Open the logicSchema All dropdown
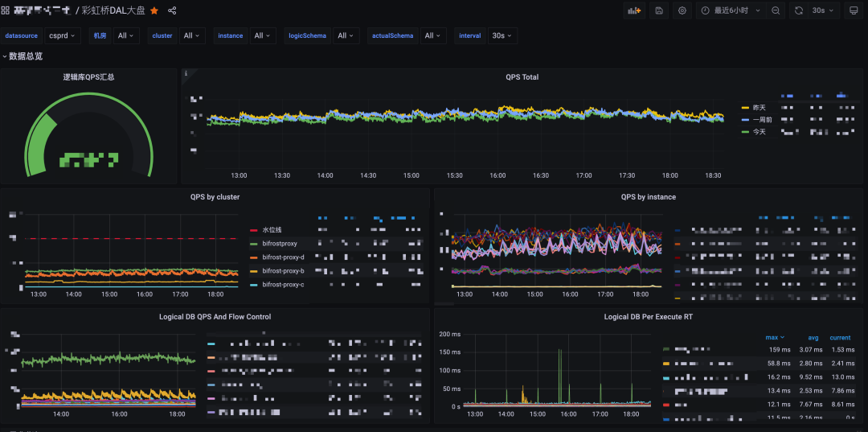Image resolution: width=868 pixels, height=432 pixels. pos(346,35)
